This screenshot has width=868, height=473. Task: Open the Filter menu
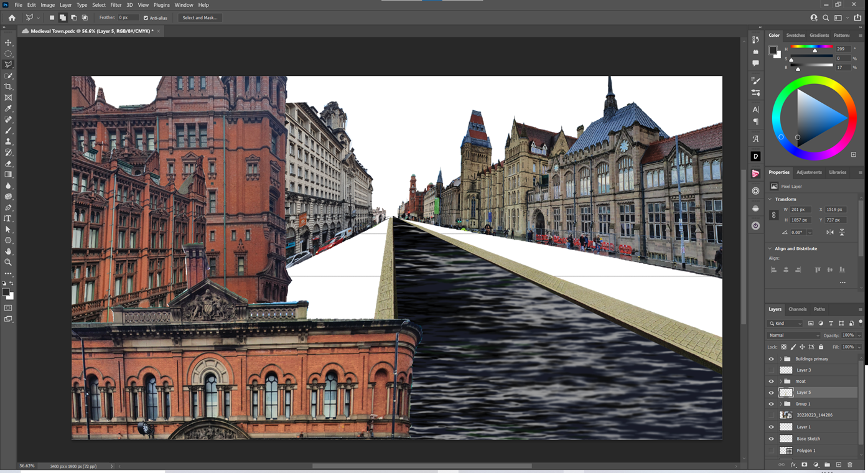[116, 5]
